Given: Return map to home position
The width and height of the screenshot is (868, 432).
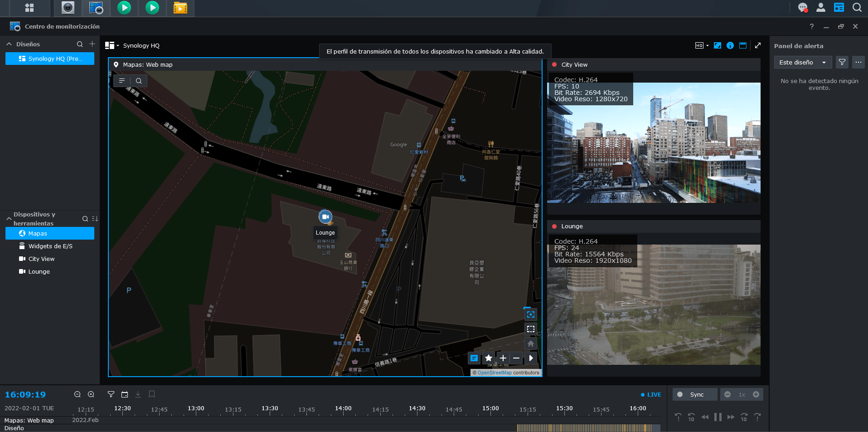Looking at the screenshot, I should (531, 344).
